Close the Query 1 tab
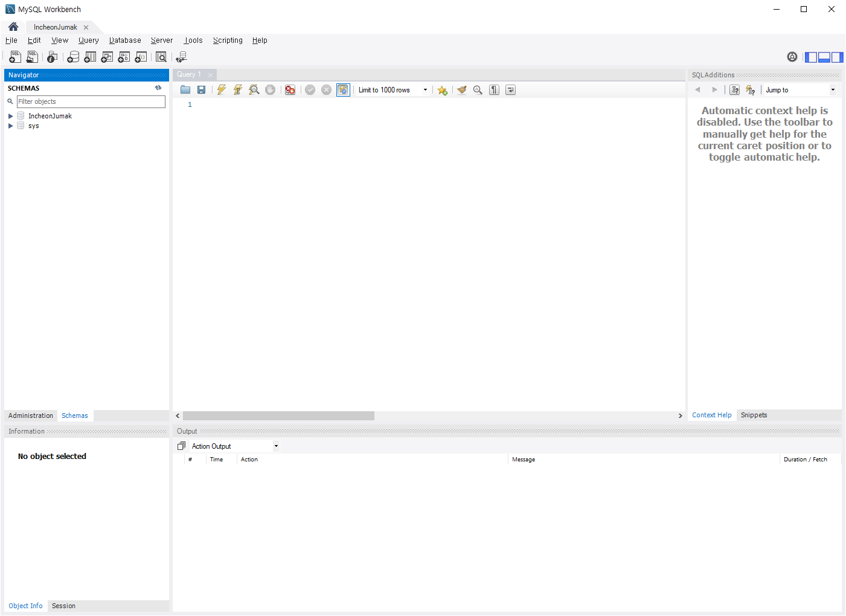The width and height of the screenshot is (846, 616). coord(210,75)
